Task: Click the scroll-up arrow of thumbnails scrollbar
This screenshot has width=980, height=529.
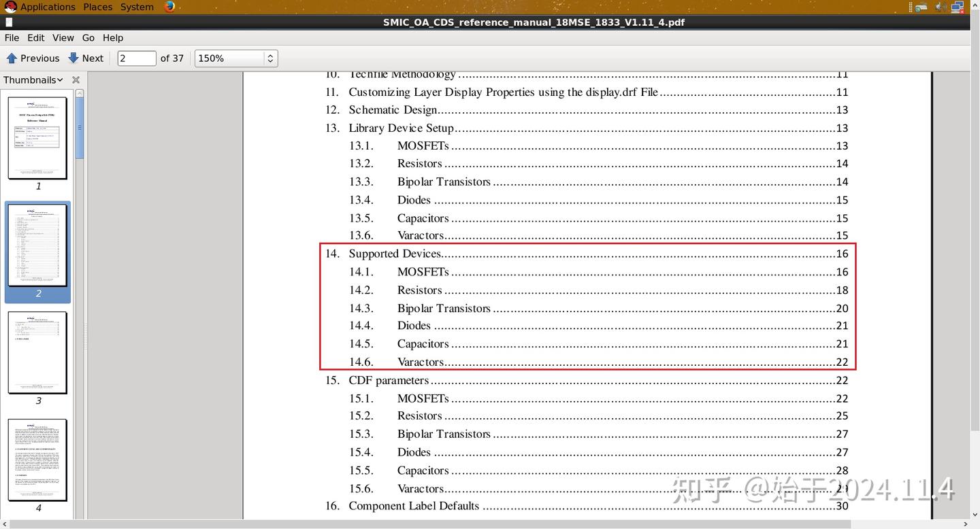Action: click(80, 93)
